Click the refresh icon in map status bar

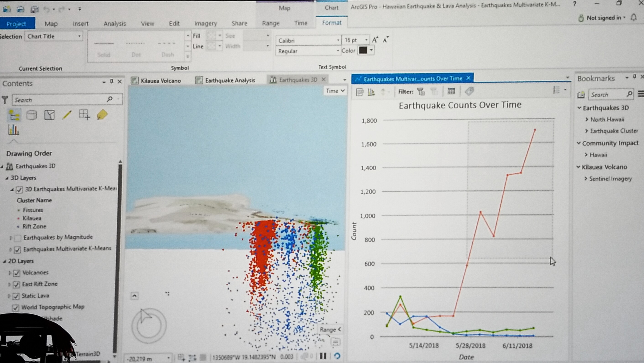337,356
